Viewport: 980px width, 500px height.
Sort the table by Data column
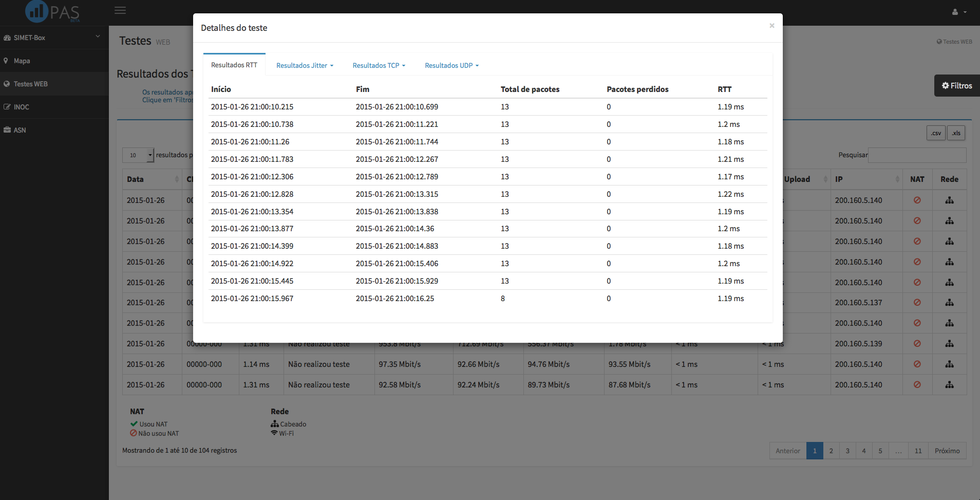click(153, 179)
